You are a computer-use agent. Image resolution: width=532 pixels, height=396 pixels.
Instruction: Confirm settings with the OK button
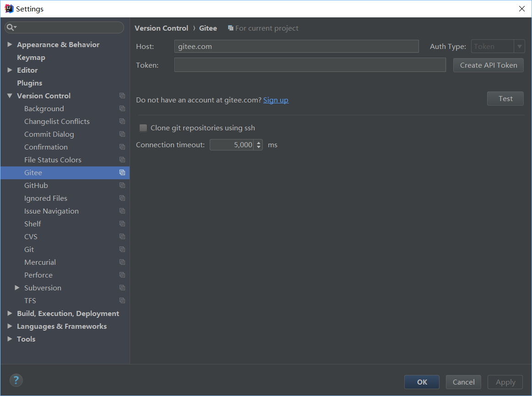422,382
